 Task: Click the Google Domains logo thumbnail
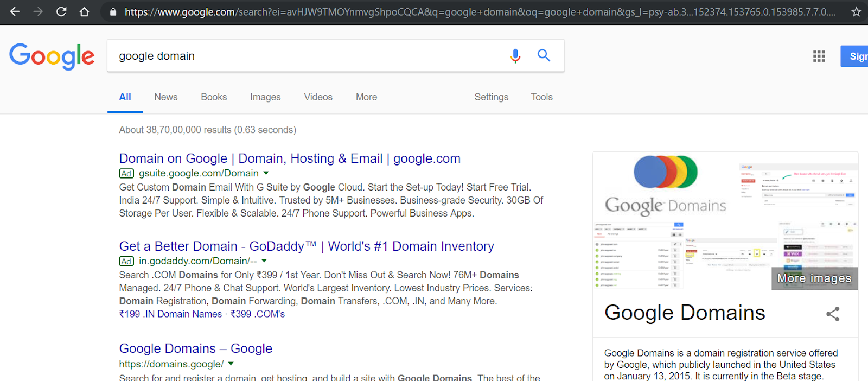(666, 186)
